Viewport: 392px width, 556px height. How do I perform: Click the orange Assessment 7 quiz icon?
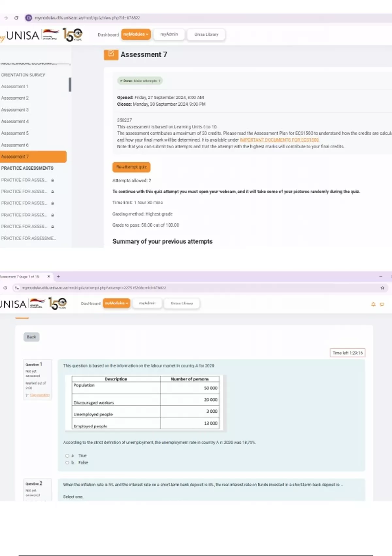click(111, 54)
